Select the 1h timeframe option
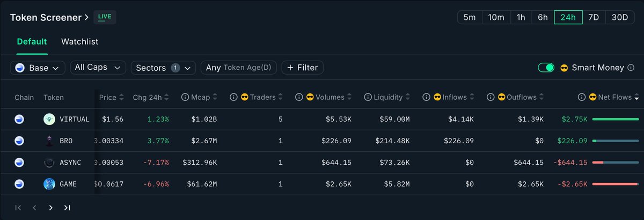Image resolution: width=644 pixels, height=220 pixels. (521, 17)
